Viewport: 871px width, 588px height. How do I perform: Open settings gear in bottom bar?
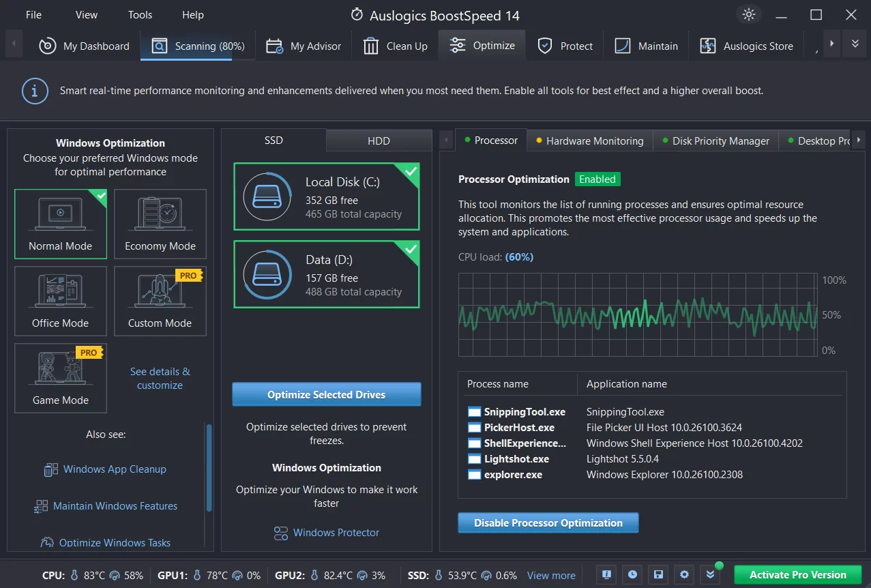point(684,575)
